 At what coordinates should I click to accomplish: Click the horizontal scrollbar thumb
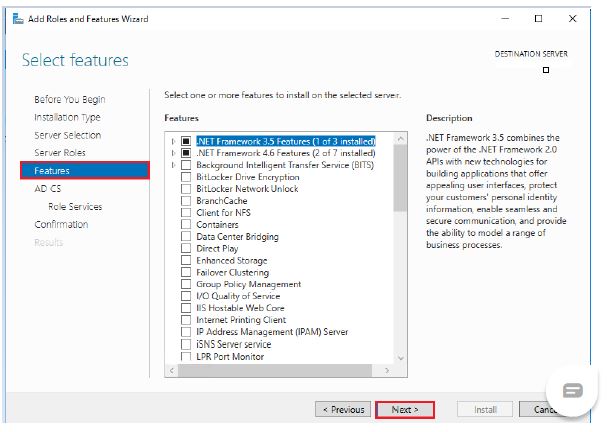pyautogui.click(x=275, y=371)
